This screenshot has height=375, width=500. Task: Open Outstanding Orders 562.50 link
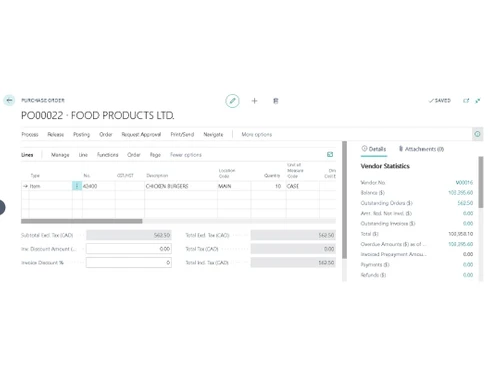click(465, 203)
